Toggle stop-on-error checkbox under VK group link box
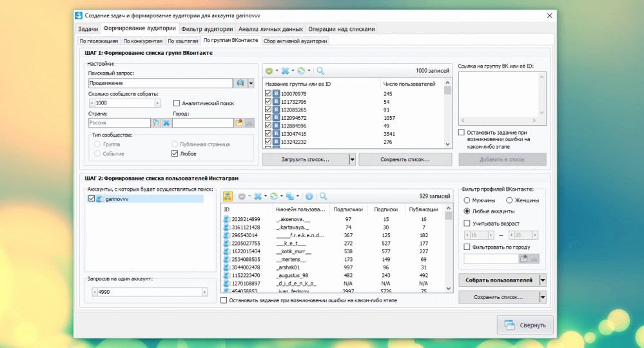Viewport: 644px width, 348px height. (x=461, y=132)
